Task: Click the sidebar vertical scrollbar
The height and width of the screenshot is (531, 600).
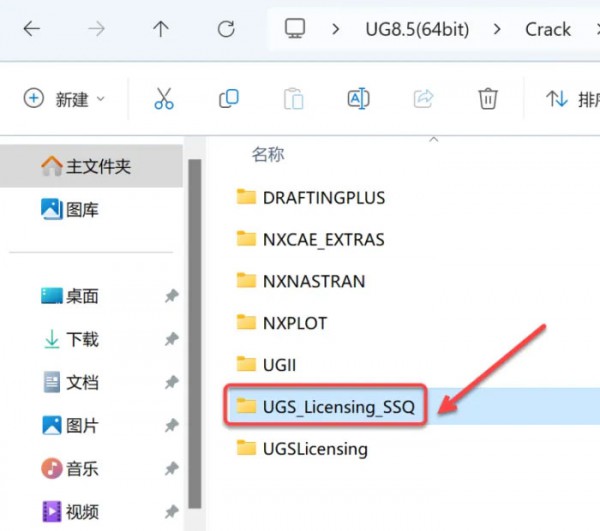Action: tap(195, 334)
